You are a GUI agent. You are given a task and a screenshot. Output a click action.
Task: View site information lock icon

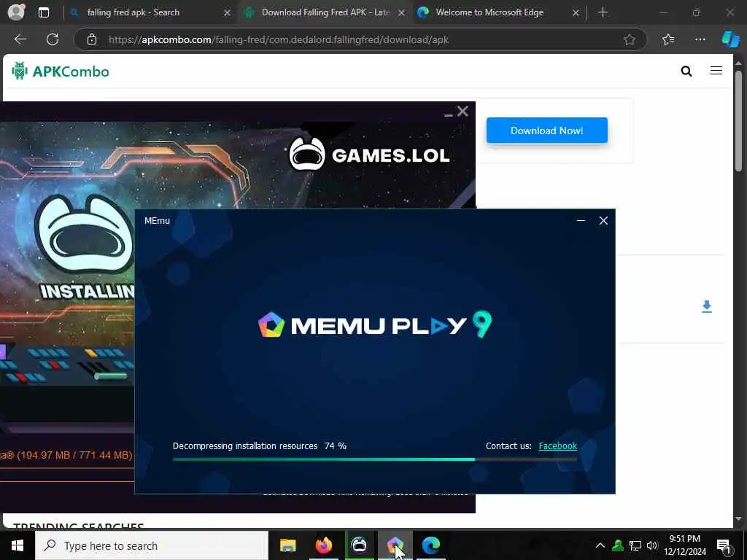pos(92,39)
